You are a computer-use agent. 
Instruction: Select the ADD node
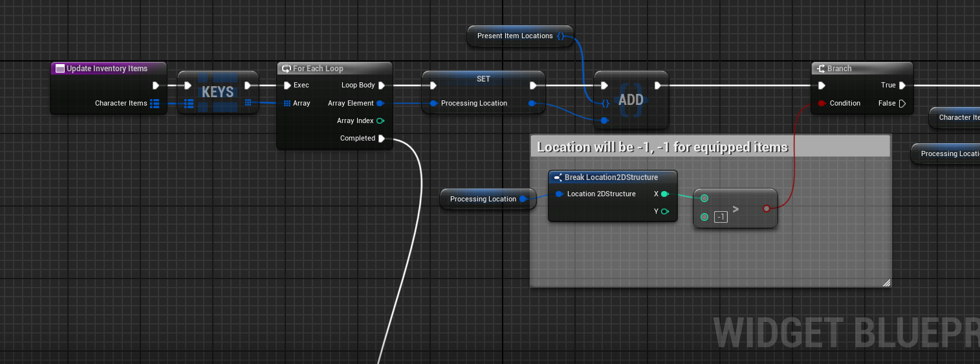631,99
